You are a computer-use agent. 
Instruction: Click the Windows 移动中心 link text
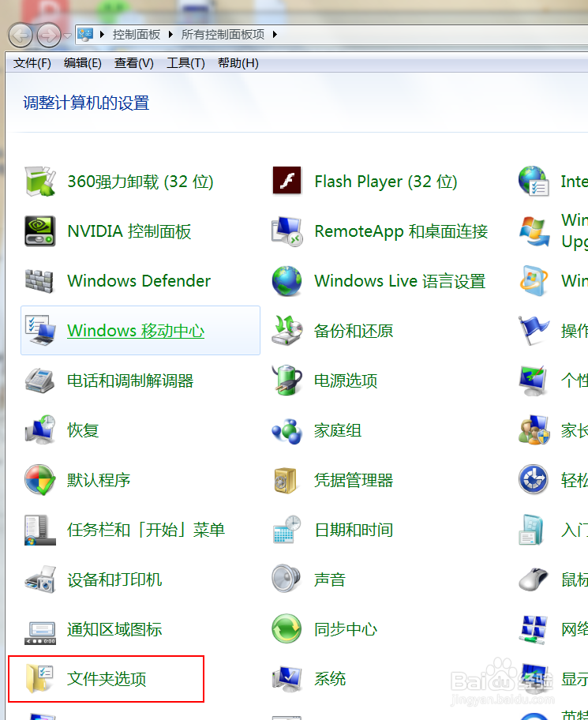coord(136,331)
